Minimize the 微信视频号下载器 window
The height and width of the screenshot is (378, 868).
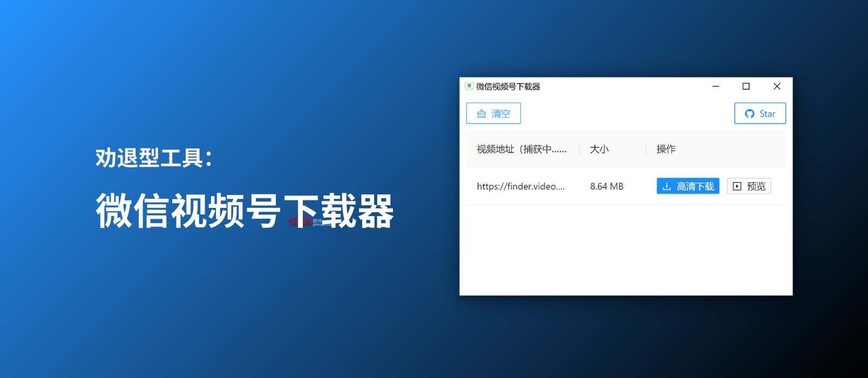pyautogui.click(x=716, y=86)
